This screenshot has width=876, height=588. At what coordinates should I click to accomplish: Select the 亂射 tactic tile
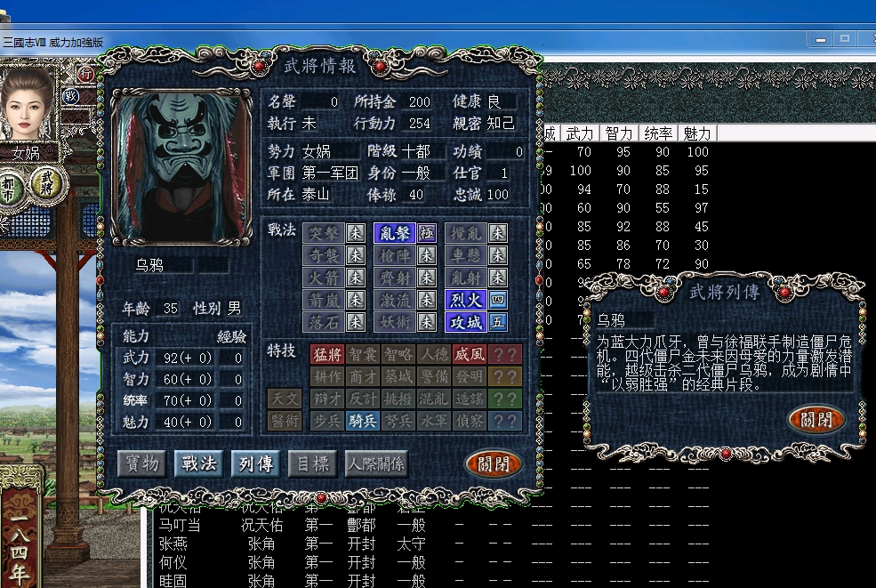466,278
